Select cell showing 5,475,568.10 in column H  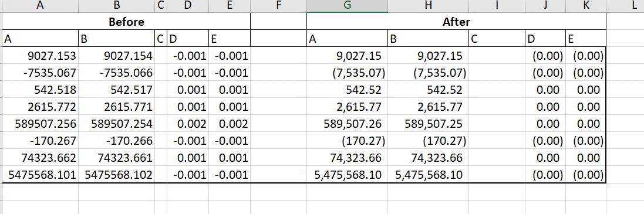click(x=427, y=175)
